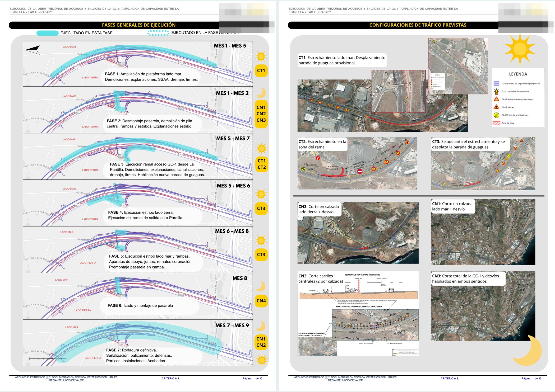The image size is (555, 392).
Task: Click the CT2 ramal narrowing map
Action: pos(357,163)
